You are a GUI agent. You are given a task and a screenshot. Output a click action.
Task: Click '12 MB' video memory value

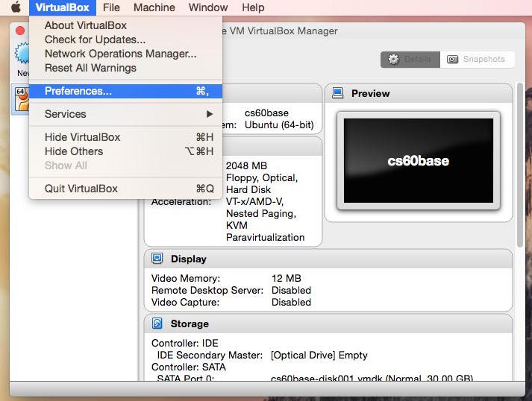(287, 278)
